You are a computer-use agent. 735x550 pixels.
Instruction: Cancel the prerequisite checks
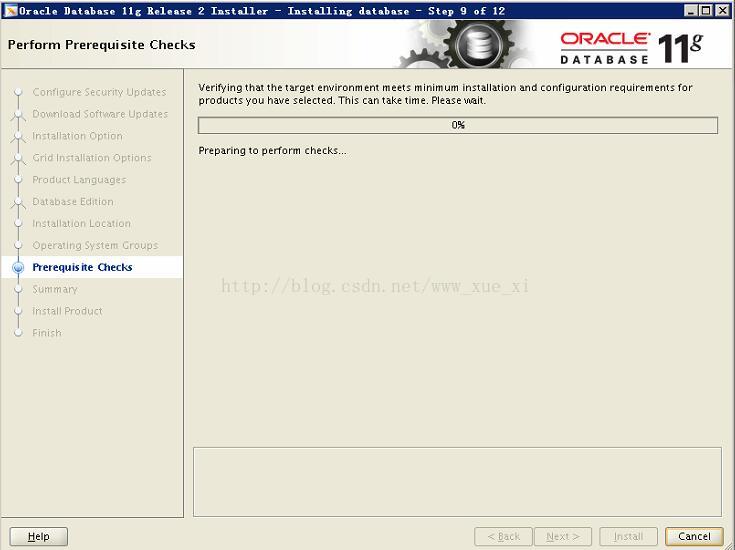point(694,536)
